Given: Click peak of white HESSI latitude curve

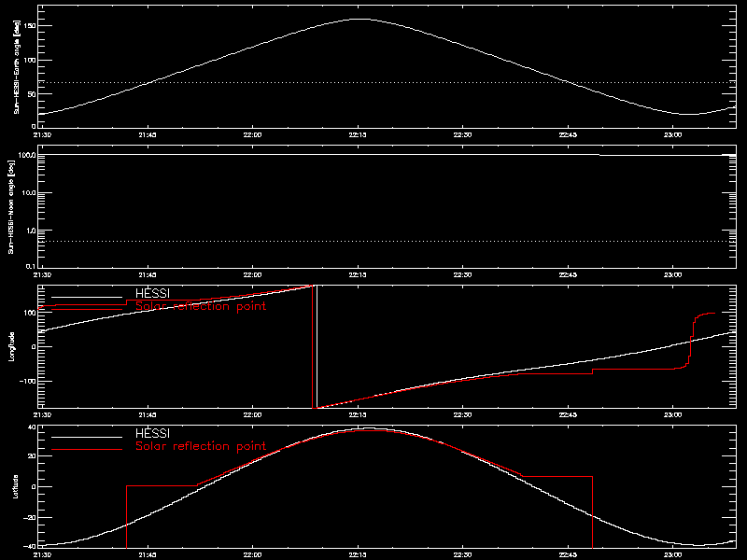Looking at the screenshot, I should click(x=369, y=428).
